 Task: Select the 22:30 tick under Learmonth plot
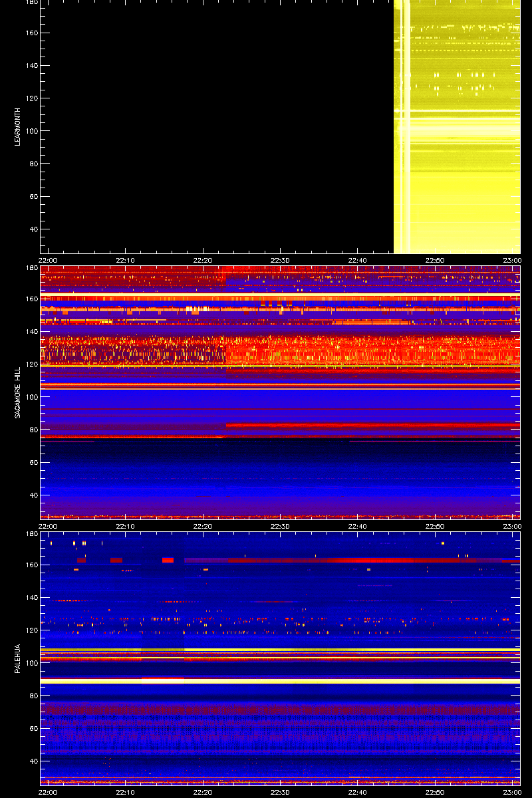pyautogui.click(x=281, y=260)
